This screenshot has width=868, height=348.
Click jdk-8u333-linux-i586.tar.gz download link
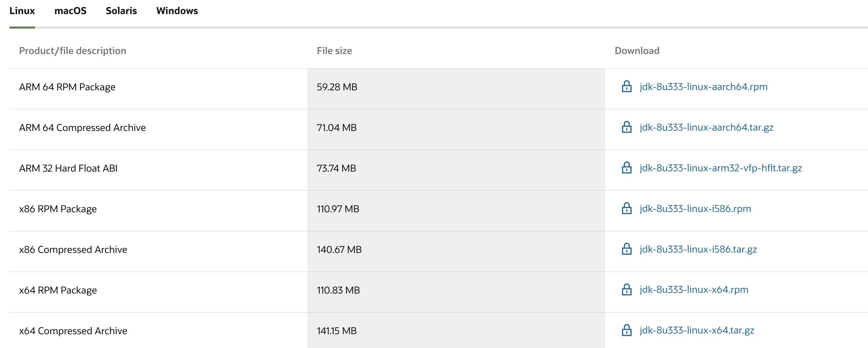click(x=698, y=249)
